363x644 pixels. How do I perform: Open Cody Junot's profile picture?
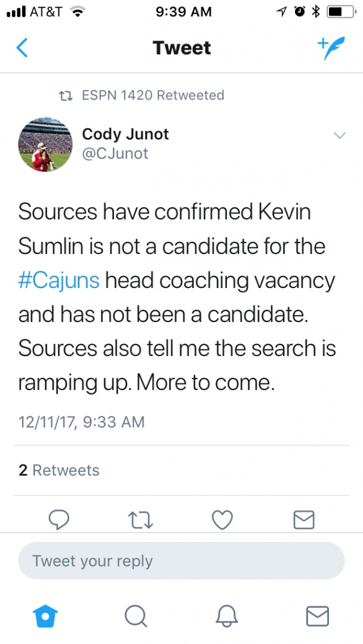tap(45, 144)
